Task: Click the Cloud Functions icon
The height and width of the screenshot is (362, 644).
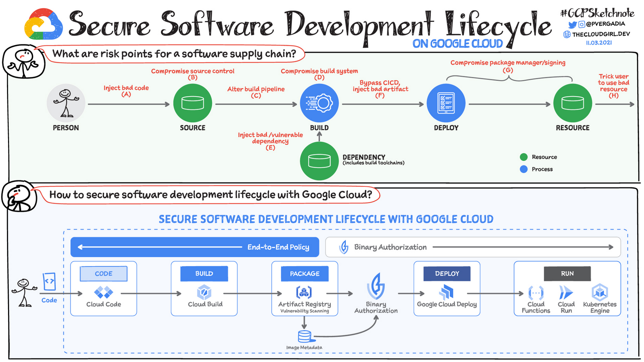Action: (x=536, y=293)
